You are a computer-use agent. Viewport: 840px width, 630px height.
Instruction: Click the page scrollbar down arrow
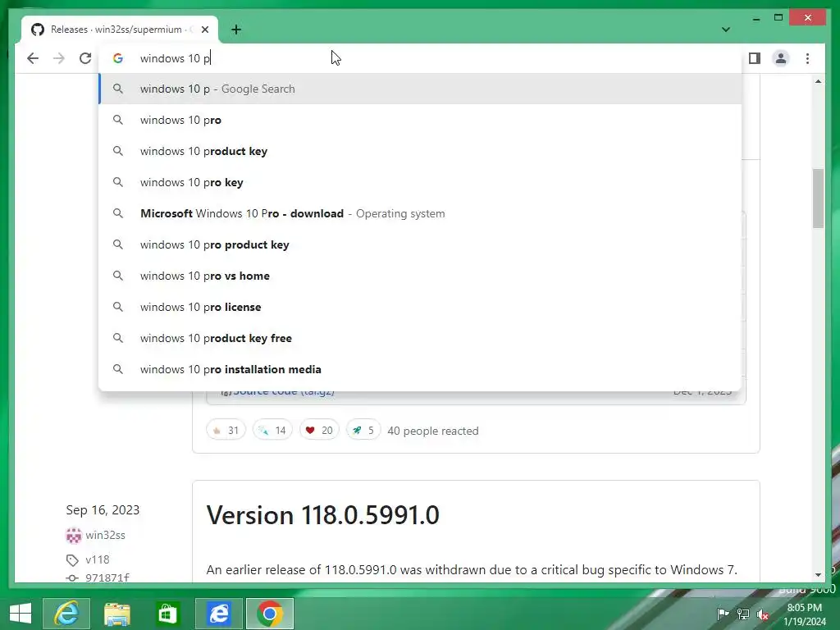pyautogui.click(x=818, y=575)
